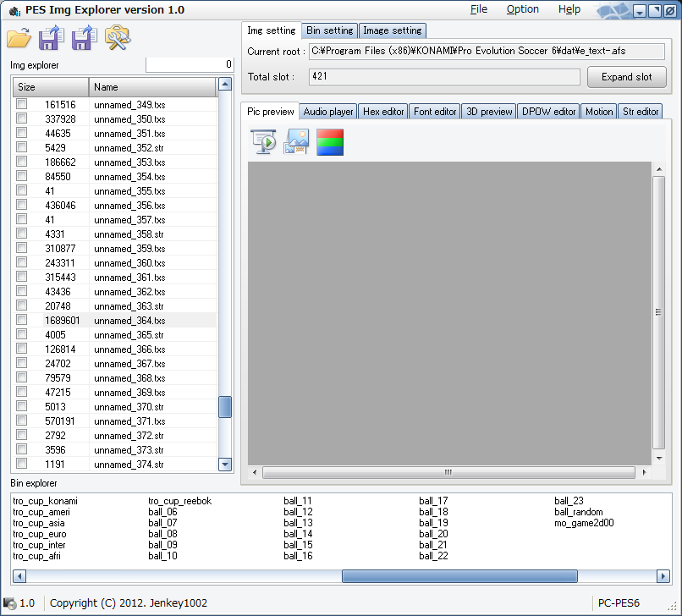Open the Bin setting tab
682x616 pixels.
point(329,30)
